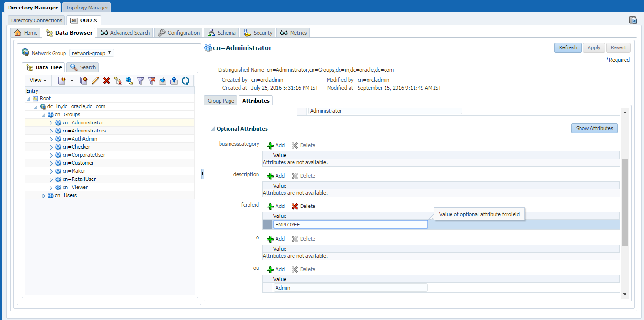Image resolution: width=644 pixels, height=320 pixels.
Task: Click the Move entry icon in tree toolbar
Action: pos(129,81)
